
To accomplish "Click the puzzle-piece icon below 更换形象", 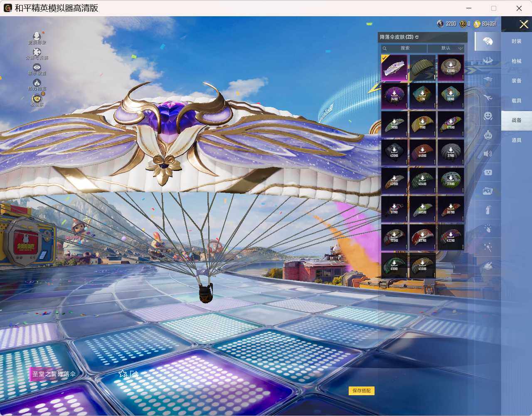I will [37, 52].
